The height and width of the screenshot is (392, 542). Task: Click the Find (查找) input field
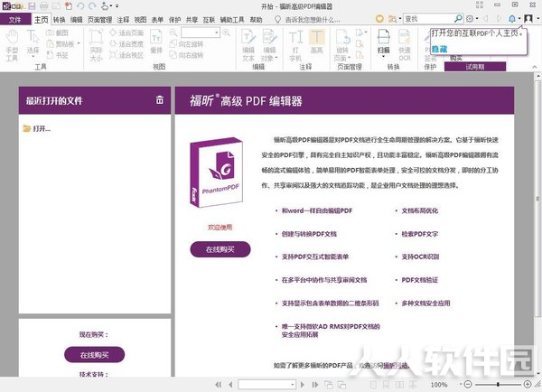point(428,19)
